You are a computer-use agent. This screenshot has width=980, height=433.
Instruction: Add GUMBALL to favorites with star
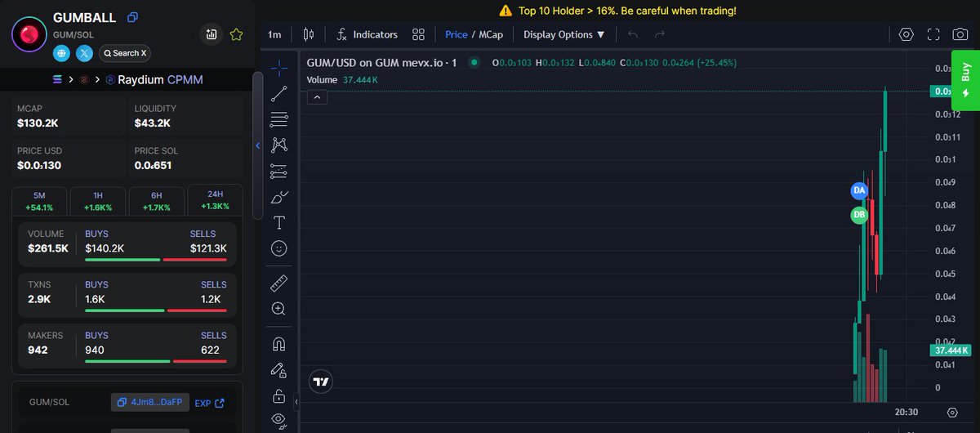(236, 34)
